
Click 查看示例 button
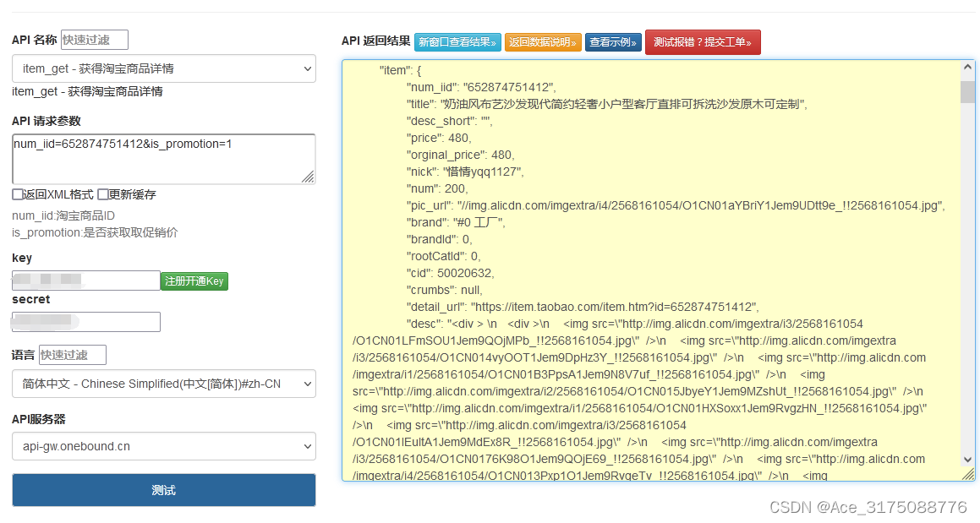(613, 42)
